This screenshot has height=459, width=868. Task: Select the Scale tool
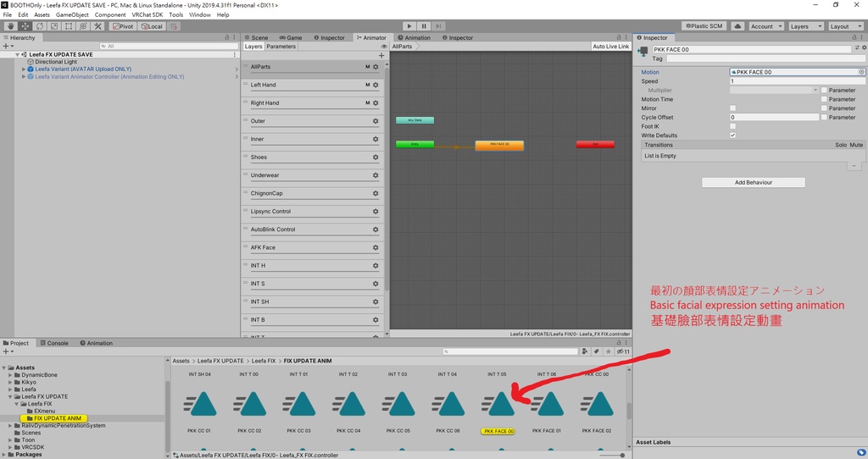54,26
